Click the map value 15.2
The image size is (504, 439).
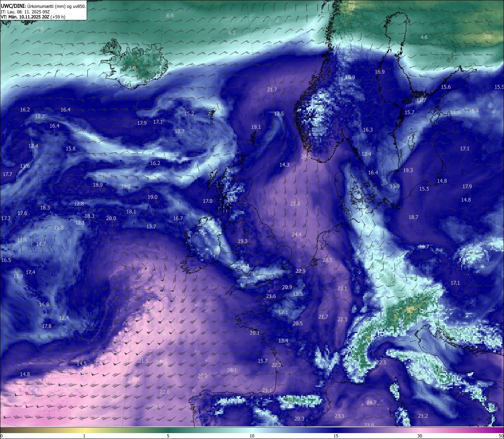(x=189, y=114)
